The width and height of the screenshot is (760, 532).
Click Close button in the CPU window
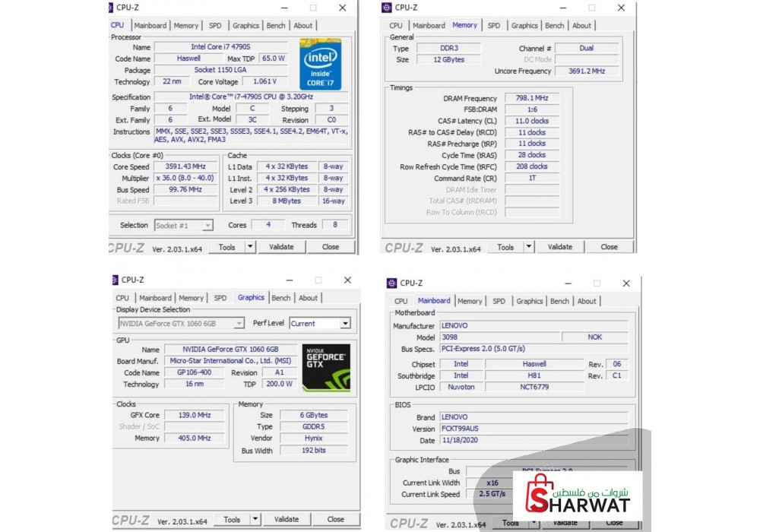(x=331, y=246)
